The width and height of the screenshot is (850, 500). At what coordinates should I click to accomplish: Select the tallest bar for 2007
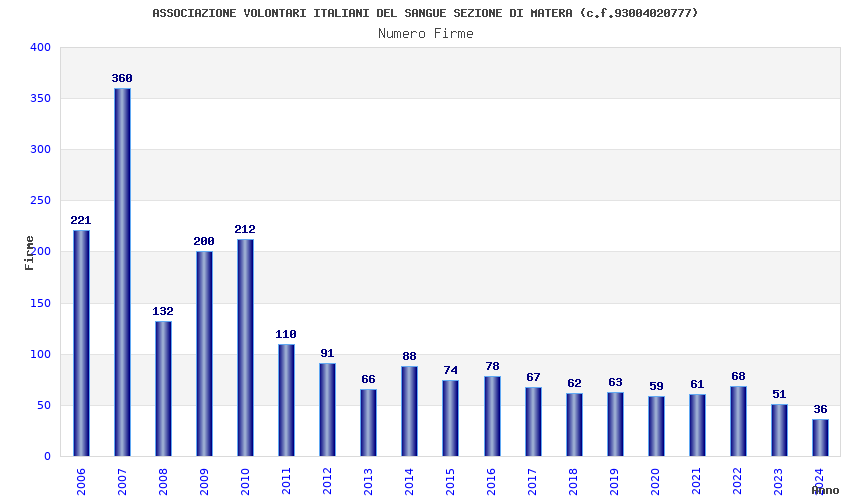tap(122, 272)
